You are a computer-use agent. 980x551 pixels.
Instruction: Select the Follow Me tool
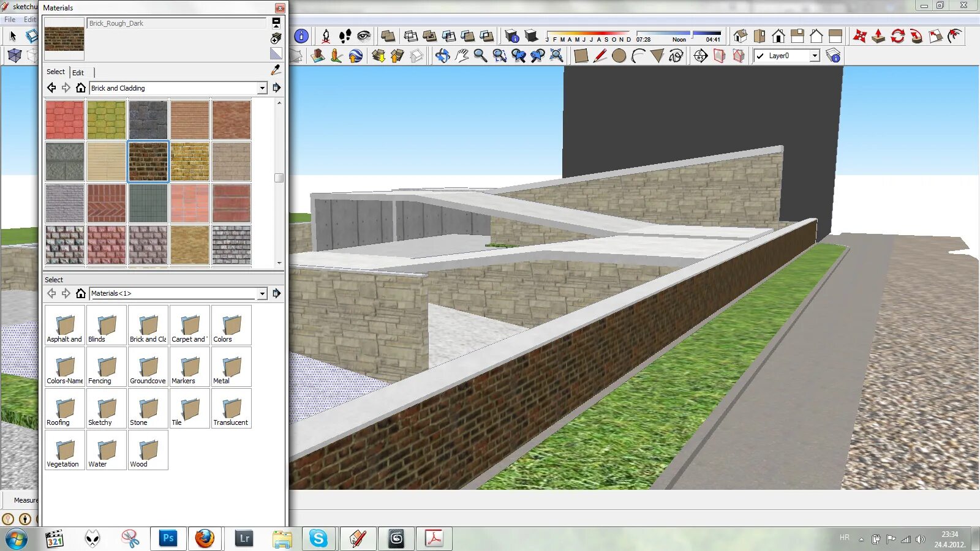[917, 36]
